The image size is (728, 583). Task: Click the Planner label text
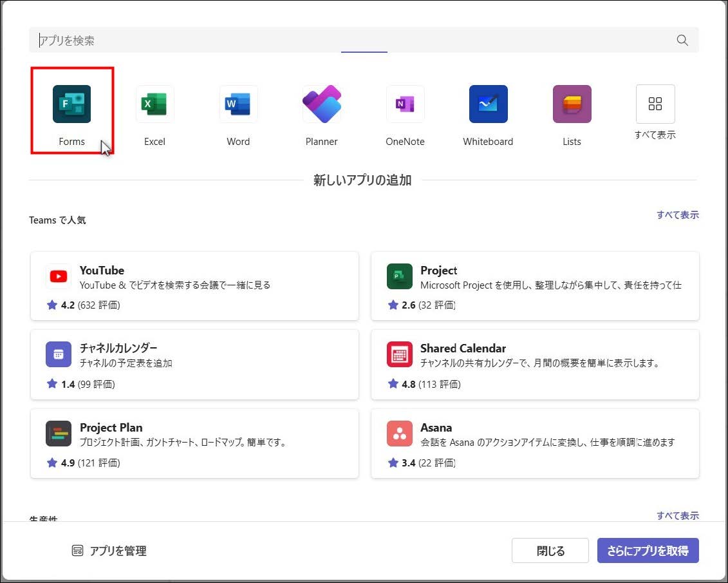point(322,142)
